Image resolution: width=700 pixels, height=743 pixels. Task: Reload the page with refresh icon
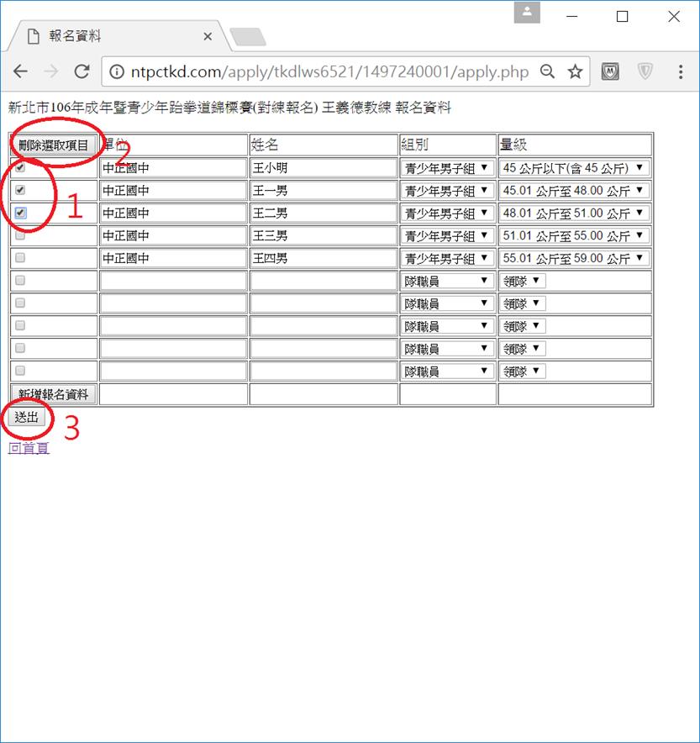[82, 72]
